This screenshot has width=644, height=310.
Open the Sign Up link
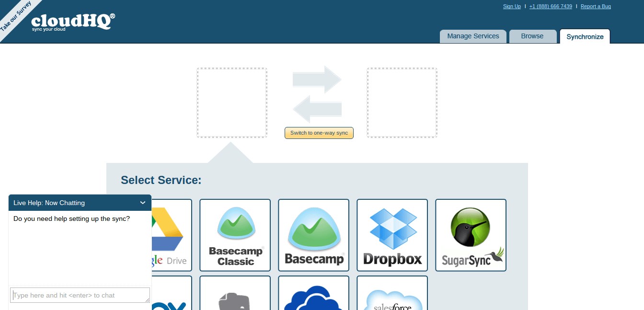tap(512, 6)
